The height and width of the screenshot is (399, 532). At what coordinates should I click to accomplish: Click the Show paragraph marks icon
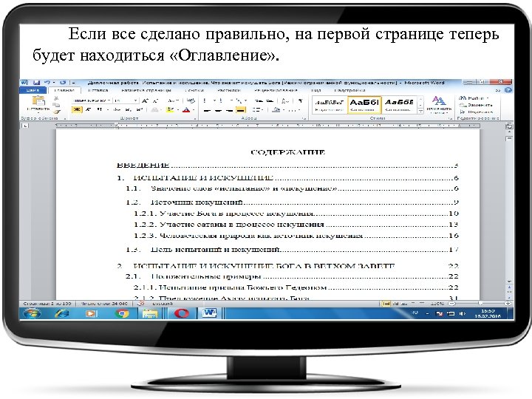point(300,100)
